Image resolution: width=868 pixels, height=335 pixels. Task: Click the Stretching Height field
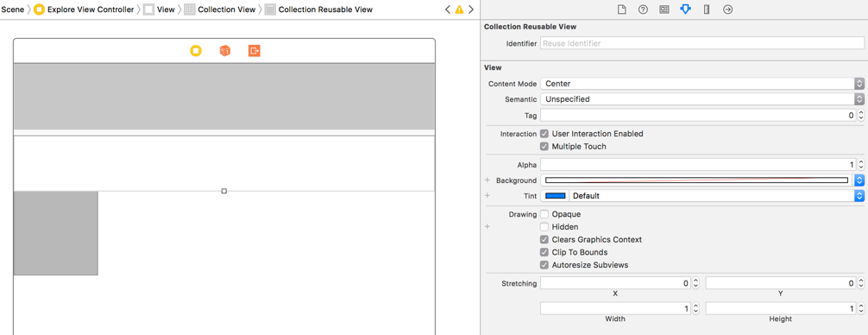click(781, 308)
